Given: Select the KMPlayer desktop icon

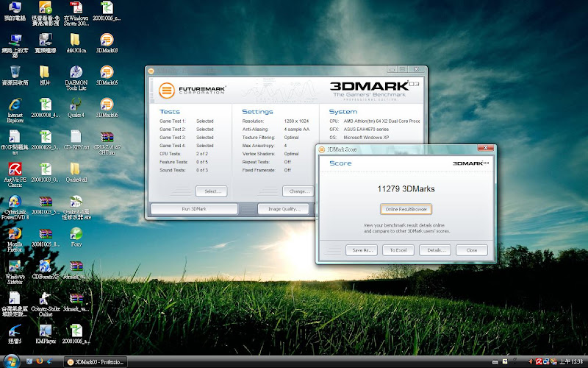Looking at the screenshot, I should tap(46, 333).
